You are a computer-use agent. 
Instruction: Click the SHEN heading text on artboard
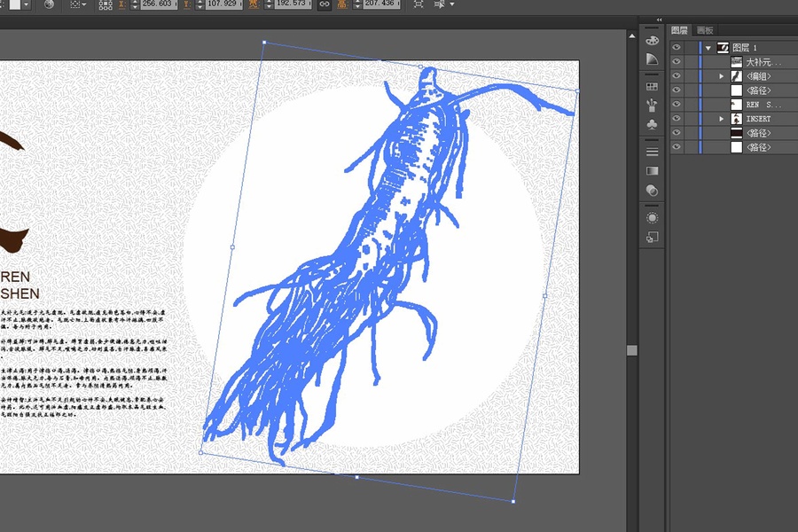click(20, 293)
